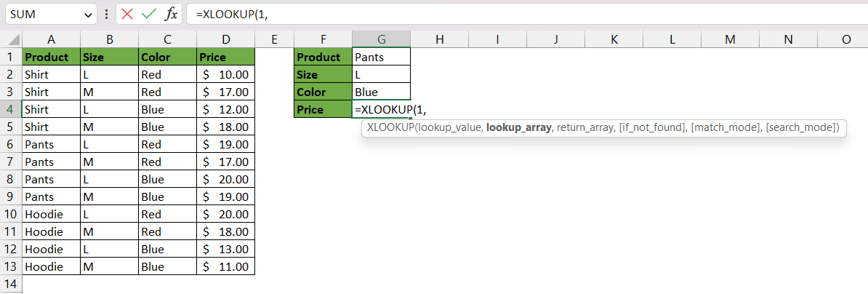Select cell A10 containing Hoodie

(x=51, y=214)
